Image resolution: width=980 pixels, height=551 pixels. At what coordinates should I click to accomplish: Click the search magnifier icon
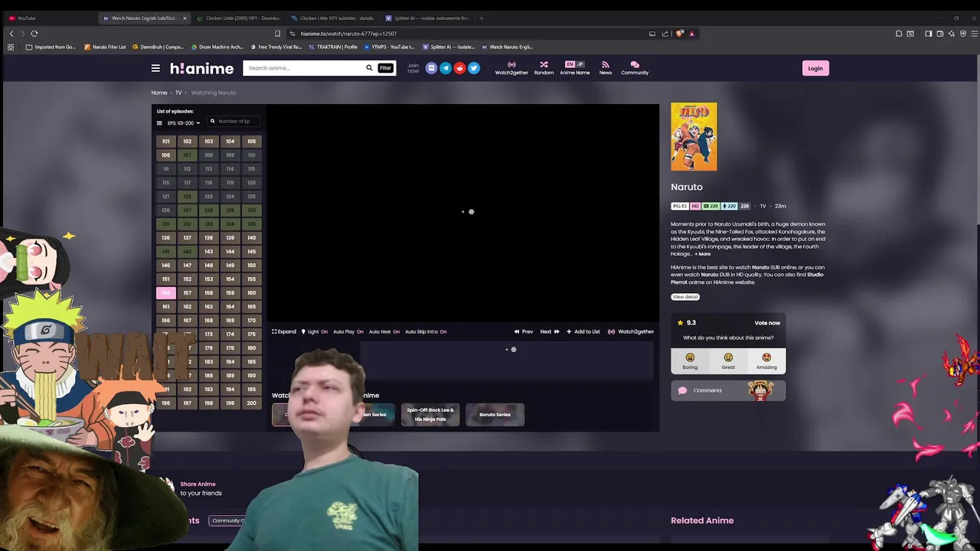(369, 68)
